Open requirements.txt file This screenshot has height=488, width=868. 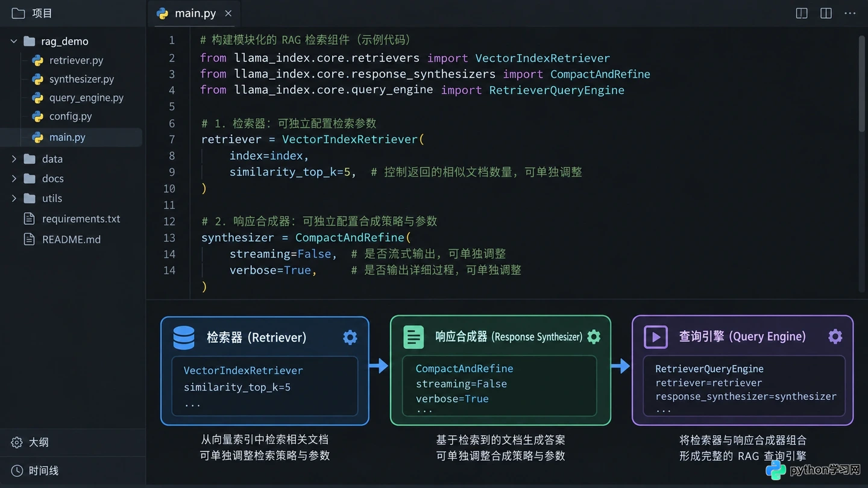81,219
